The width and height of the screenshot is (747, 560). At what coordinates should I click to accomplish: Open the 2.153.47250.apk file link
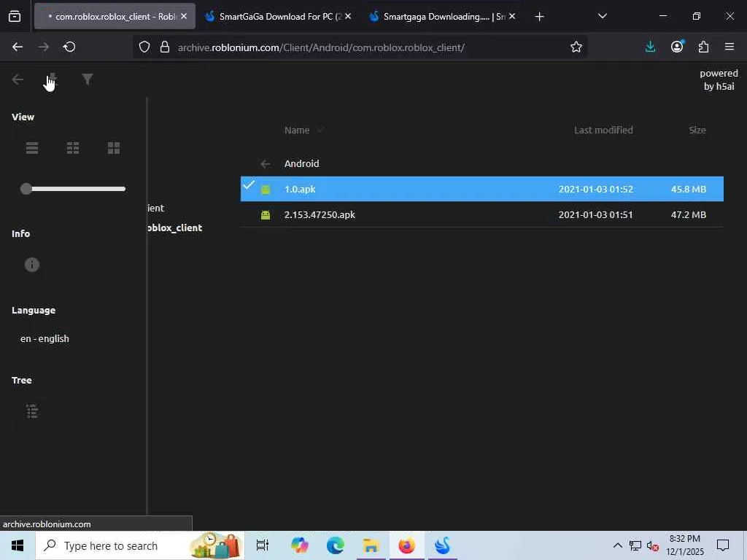coord(320,215)
